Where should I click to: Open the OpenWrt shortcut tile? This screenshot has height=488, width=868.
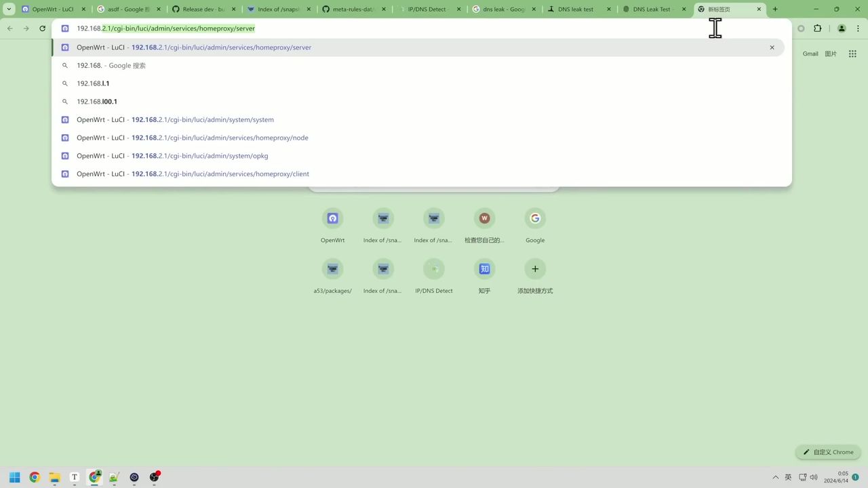tap(332, 218)
